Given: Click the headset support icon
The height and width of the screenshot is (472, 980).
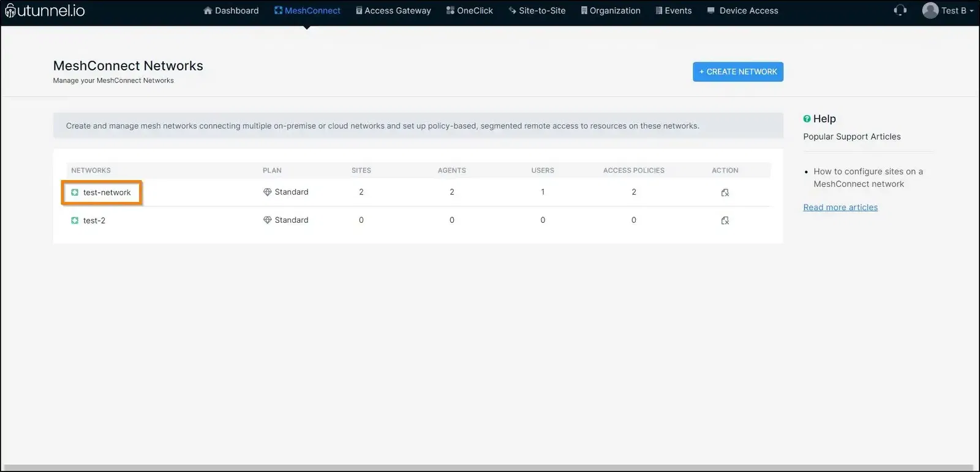Looking at the screenshot, I should point(900,10).
